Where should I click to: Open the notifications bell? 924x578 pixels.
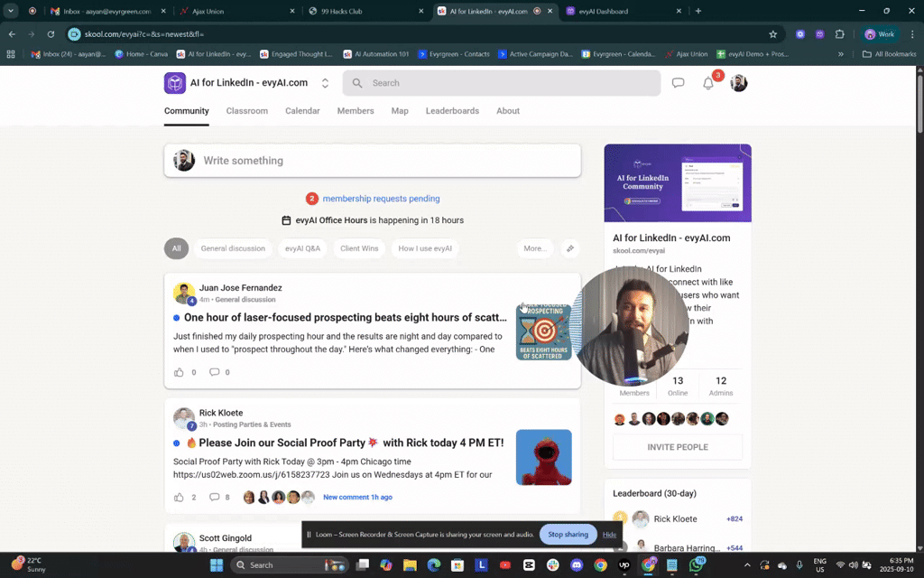coord(708,84)
